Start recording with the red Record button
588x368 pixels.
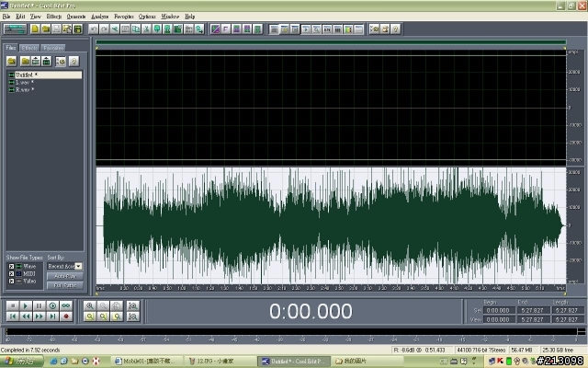click(x=66, y=316)
